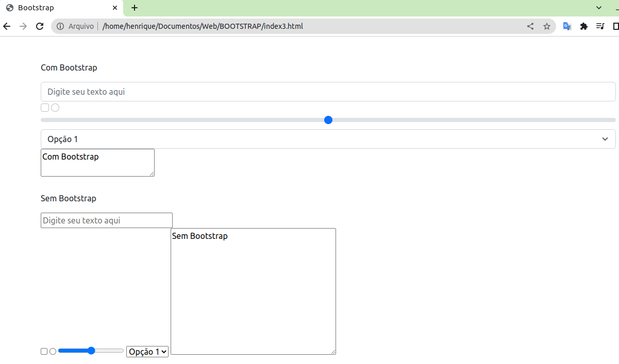Image resolution: width=619 pixels, height=364 pixels.
Task: Tick the plain checkbox in Sem Bootstrap
Action: tap(44, 351)
